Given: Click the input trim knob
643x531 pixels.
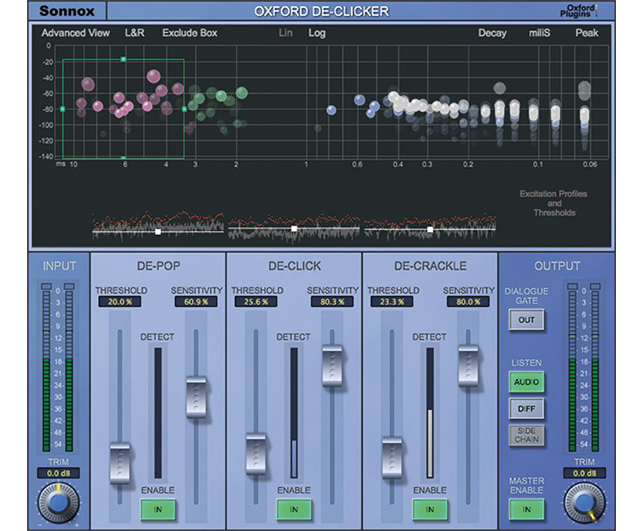Looking at the screenshot, I should click(58, 503).
